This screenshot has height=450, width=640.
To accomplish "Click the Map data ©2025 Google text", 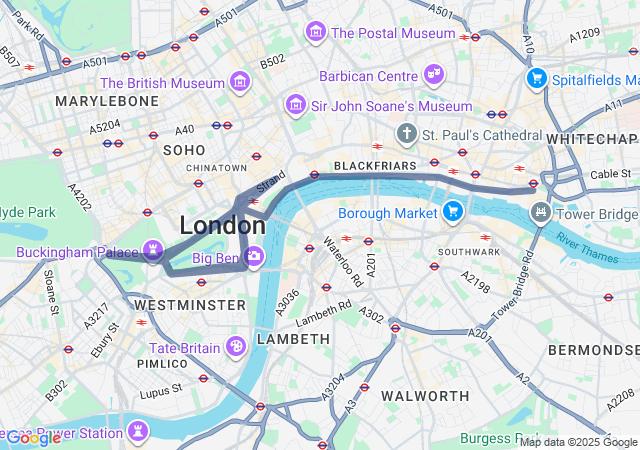I will tap(578, 442).
